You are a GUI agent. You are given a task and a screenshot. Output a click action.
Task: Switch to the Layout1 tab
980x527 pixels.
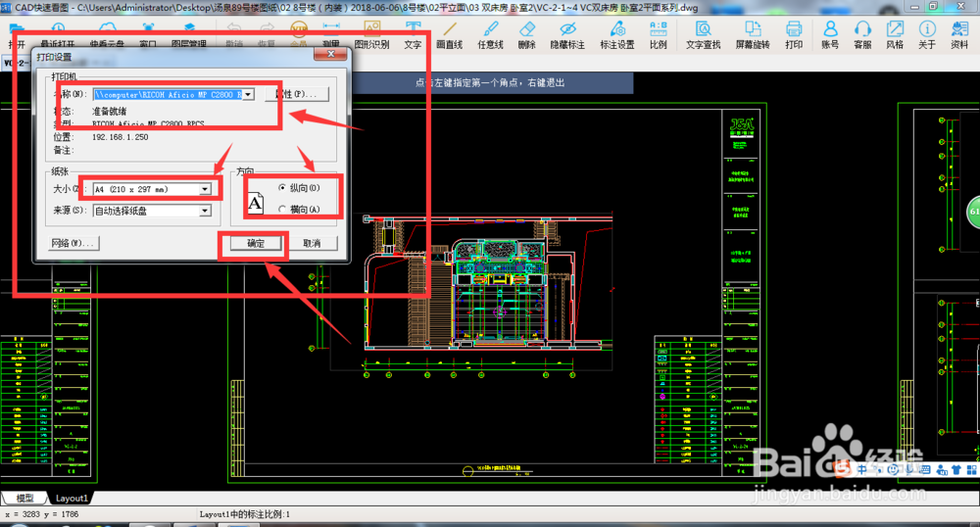72,498
